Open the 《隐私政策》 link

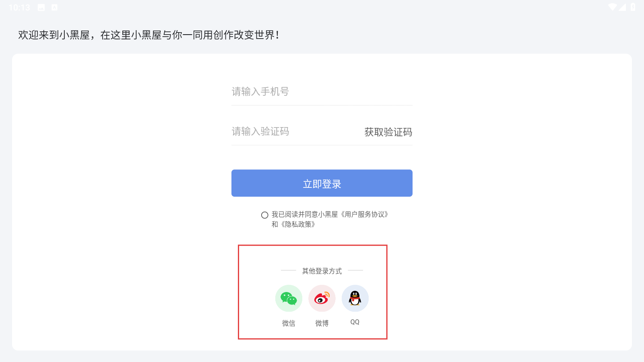coord(298,224)
